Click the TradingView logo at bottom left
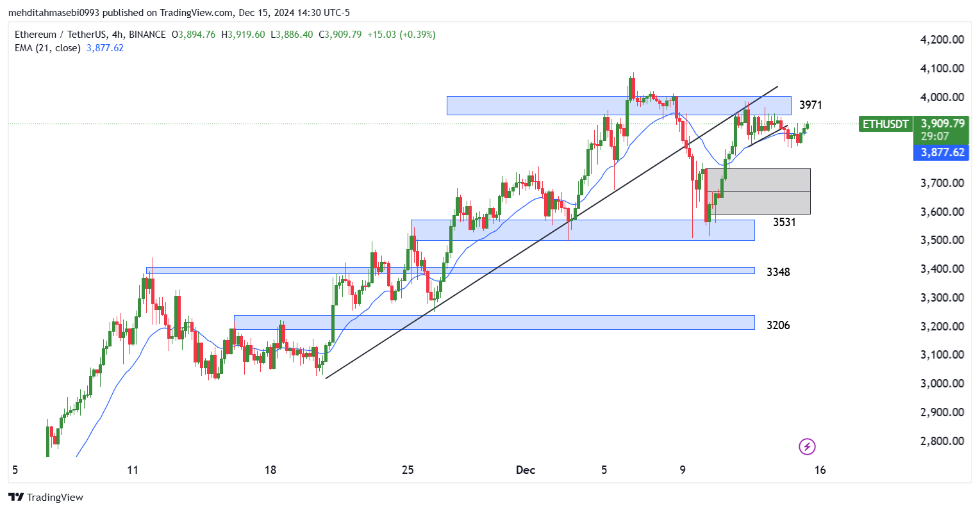 46,497
